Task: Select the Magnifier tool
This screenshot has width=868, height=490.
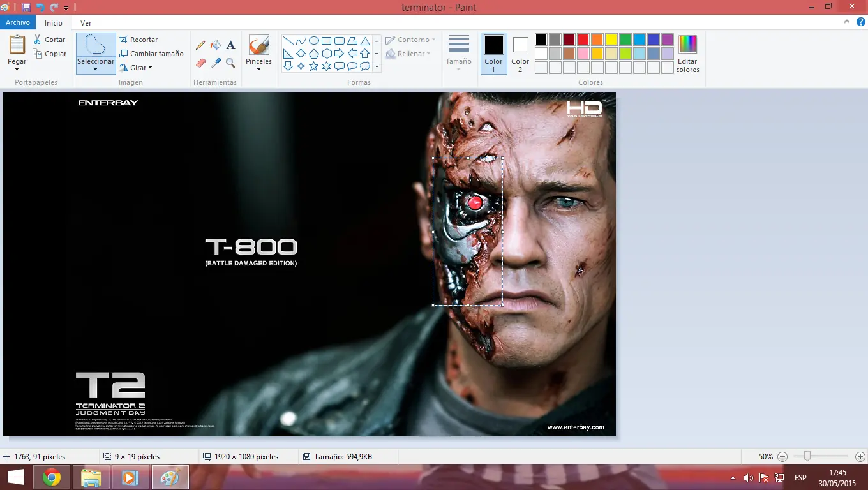Action: (x=230, y=63)
